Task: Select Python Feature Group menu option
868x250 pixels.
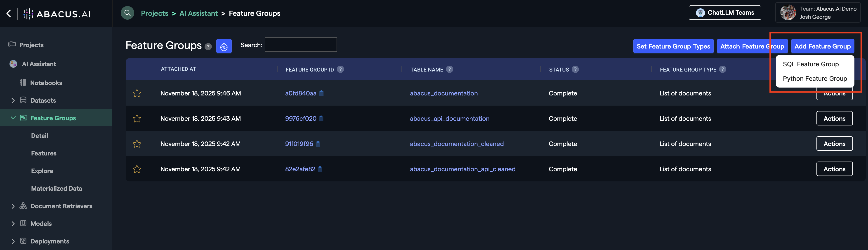Action: click(814, 79)
